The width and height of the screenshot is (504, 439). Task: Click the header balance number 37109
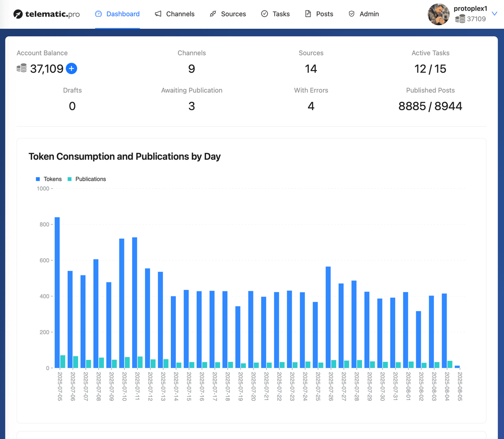[476, 19]
